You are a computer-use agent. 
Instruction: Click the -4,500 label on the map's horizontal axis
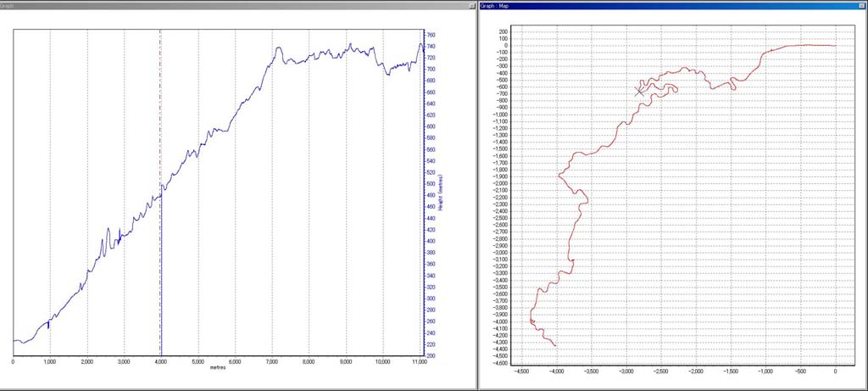pyautogui.click(x=522, y=371)
